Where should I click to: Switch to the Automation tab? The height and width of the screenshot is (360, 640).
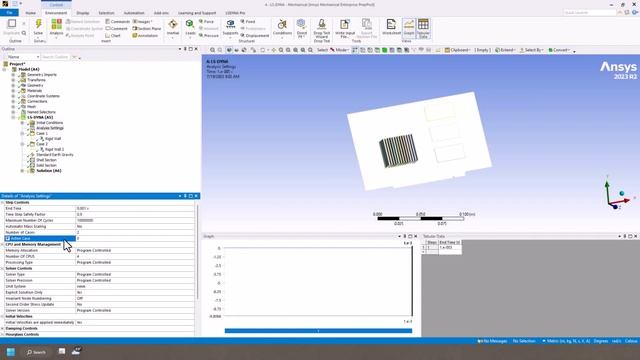pos(134,13)
